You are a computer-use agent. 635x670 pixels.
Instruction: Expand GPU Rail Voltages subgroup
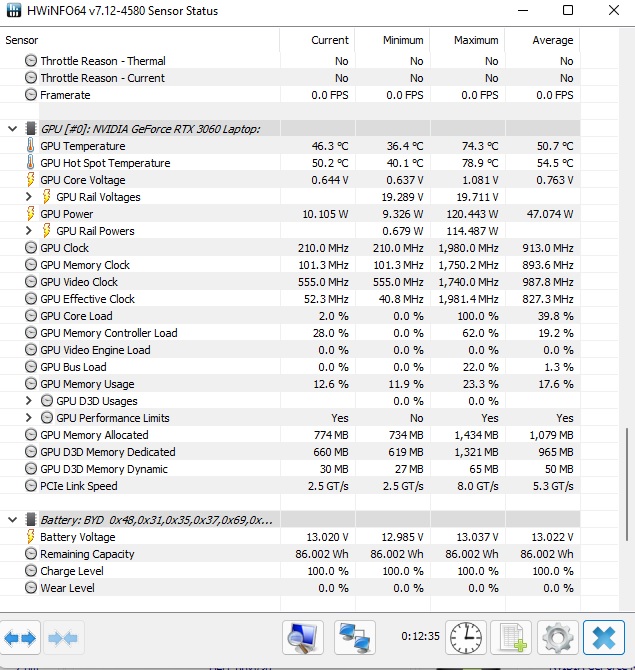[x=29, y=197]
